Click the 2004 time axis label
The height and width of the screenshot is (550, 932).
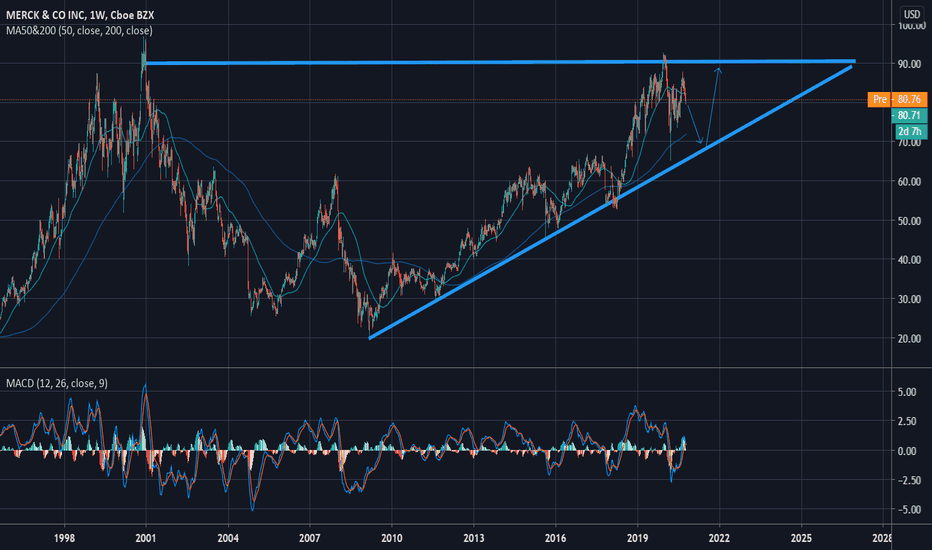pos(228,538)
